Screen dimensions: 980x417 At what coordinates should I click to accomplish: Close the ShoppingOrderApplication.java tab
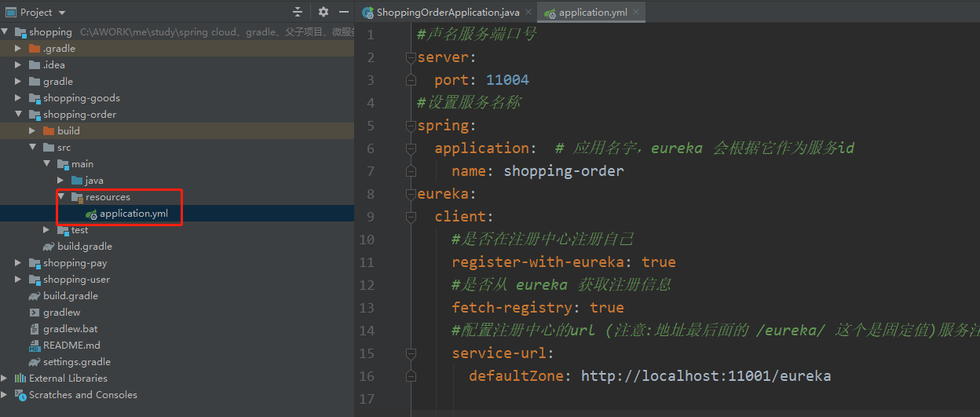[x=528, y=13]
